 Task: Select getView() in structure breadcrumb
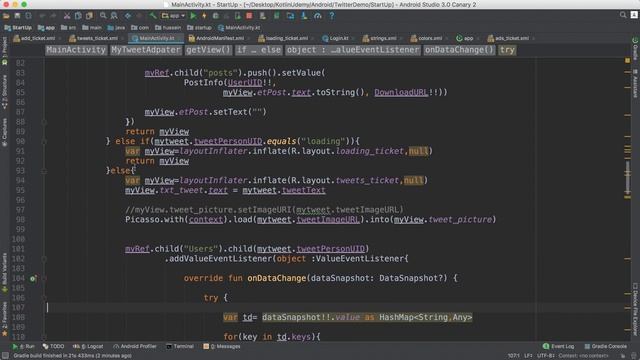[x=208, y=50]
